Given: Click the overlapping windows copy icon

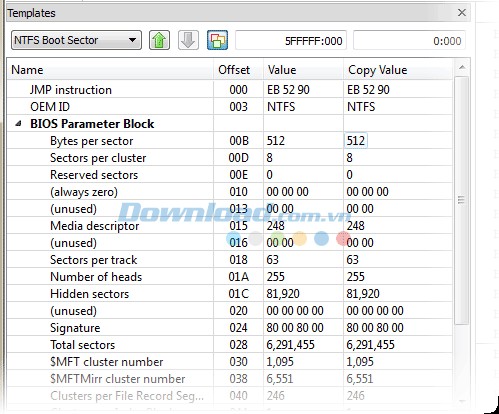Looking at the screenshot, I should (x=217, y=40).
